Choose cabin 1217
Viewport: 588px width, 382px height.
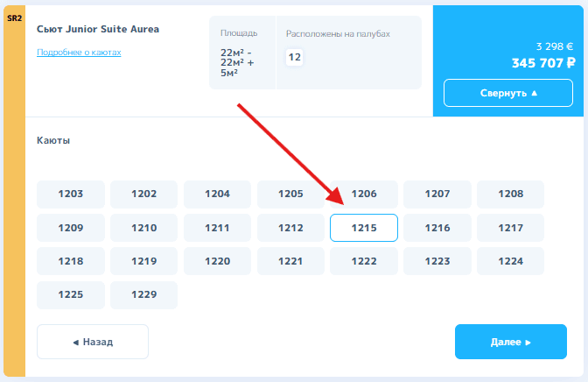click(510, 228)
